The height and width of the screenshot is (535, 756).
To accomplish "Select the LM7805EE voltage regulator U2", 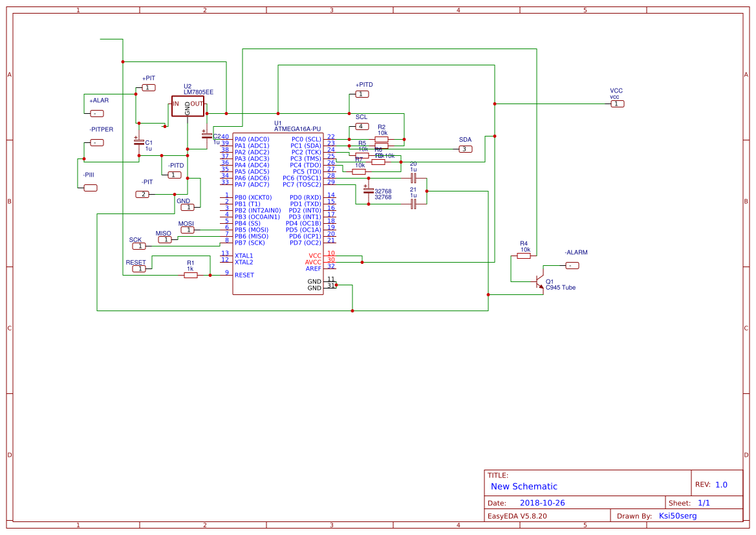I will 188,105.
